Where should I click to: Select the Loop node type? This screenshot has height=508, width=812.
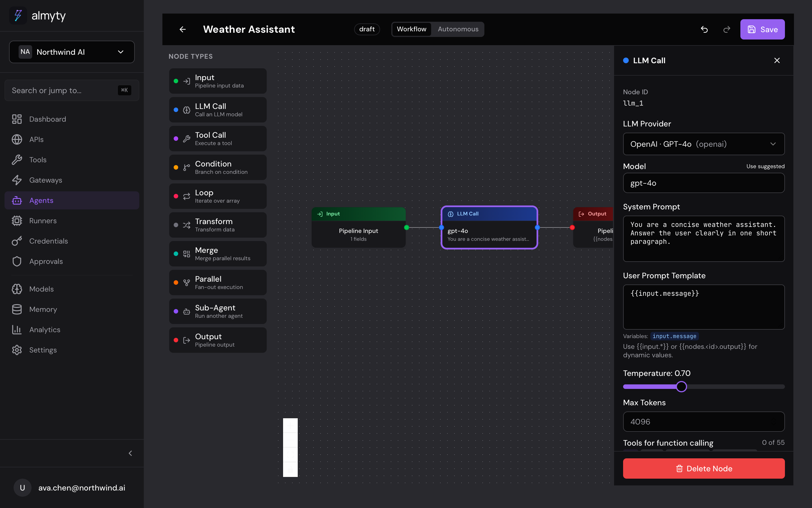tap(218, 196)
